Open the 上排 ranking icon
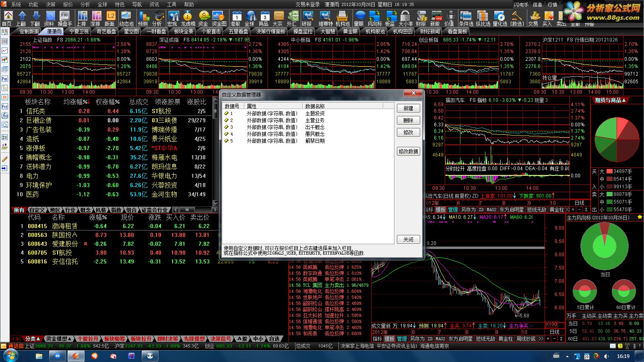The width and height of the screenshot is (644, 362). 82,19
